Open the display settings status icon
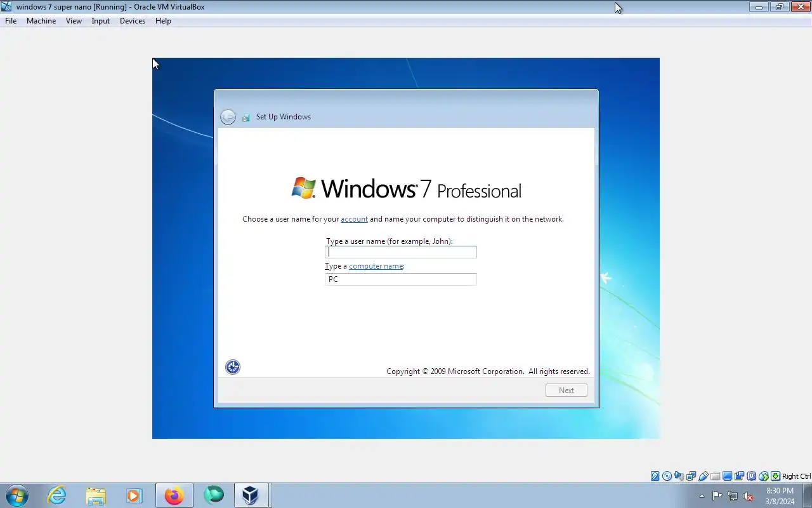Image resolution: width=812 pixels, height=508 pixels. point(727,476)
